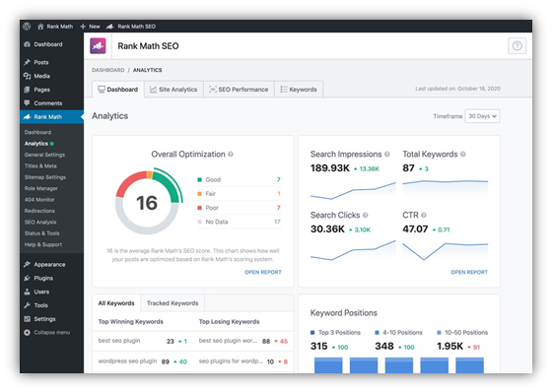This screenshot has width=552, height=392.
Task: Click the plus New icon in admin bar
Action: (83, 27)
